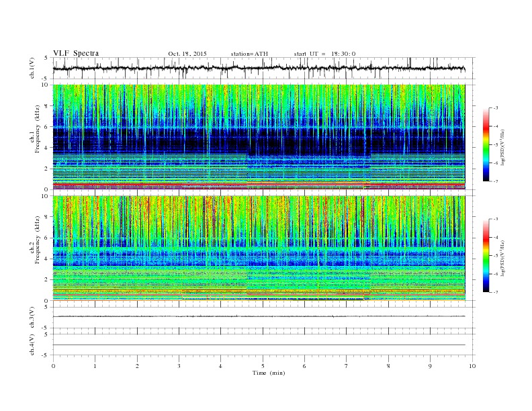Click the 'ch.4(V)' axis label
532x411 pixels.
[32, 345]
